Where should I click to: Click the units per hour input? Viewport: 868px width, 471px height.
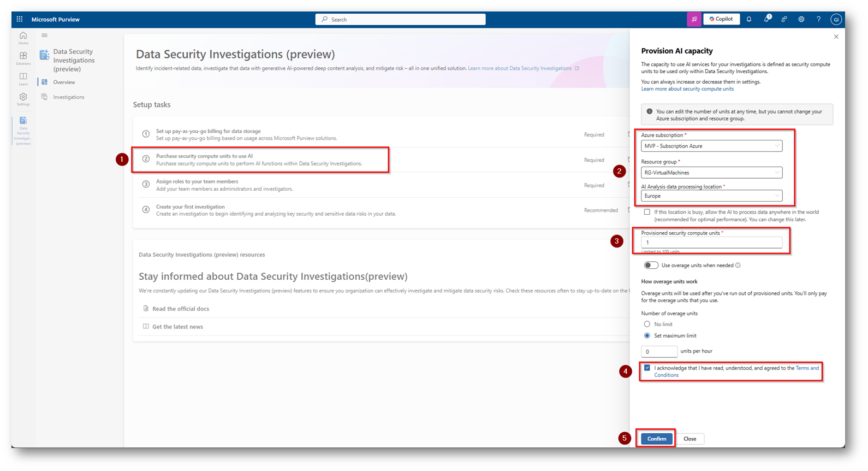[659, 351]
